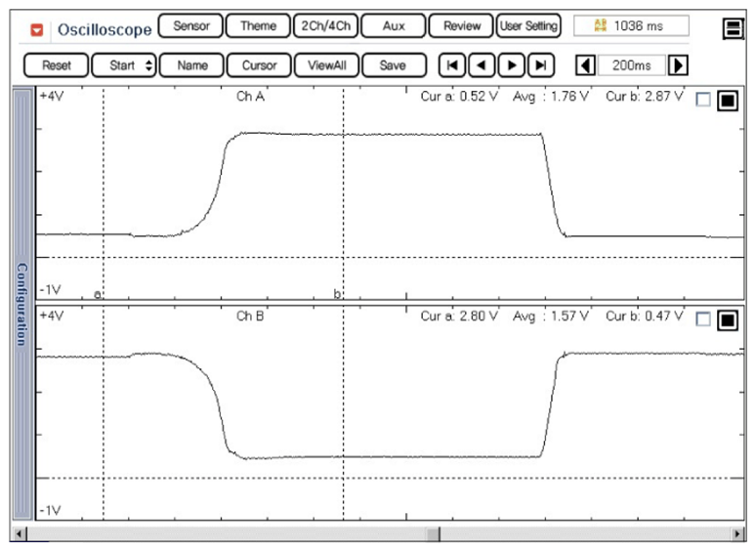
Task: Step forward one frame with the right arrow
Action: pyautogui.click(x=510, y=65)
